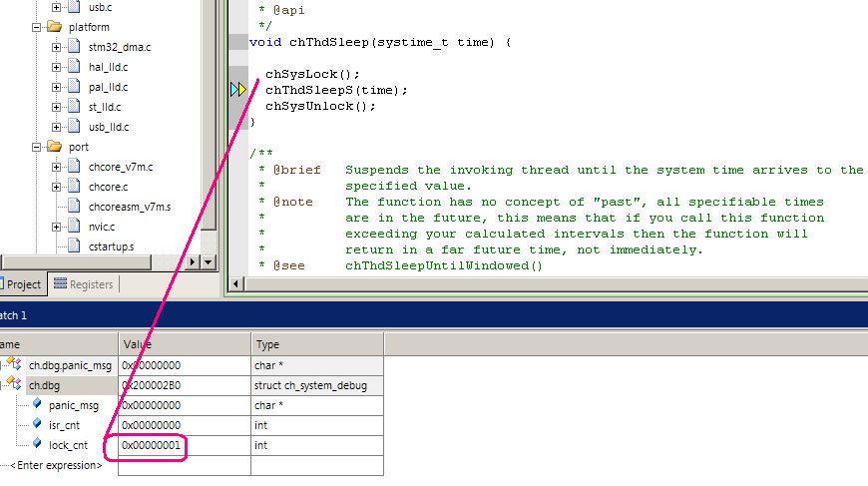Screen dimensions: 868x486
Task: Click the breakpoint gutter beside chSysLock
Action: 238,74
